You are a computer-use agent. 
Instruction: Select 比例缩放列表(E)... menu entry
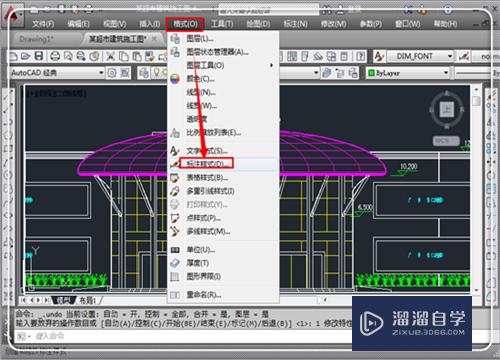click(x=223, y=132)
